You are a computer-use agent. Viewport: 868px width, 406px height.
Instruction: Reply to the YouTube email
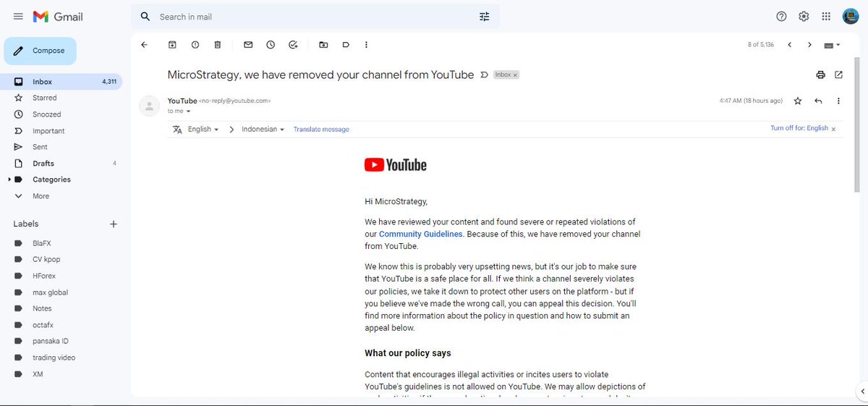[x=818, y=101]
